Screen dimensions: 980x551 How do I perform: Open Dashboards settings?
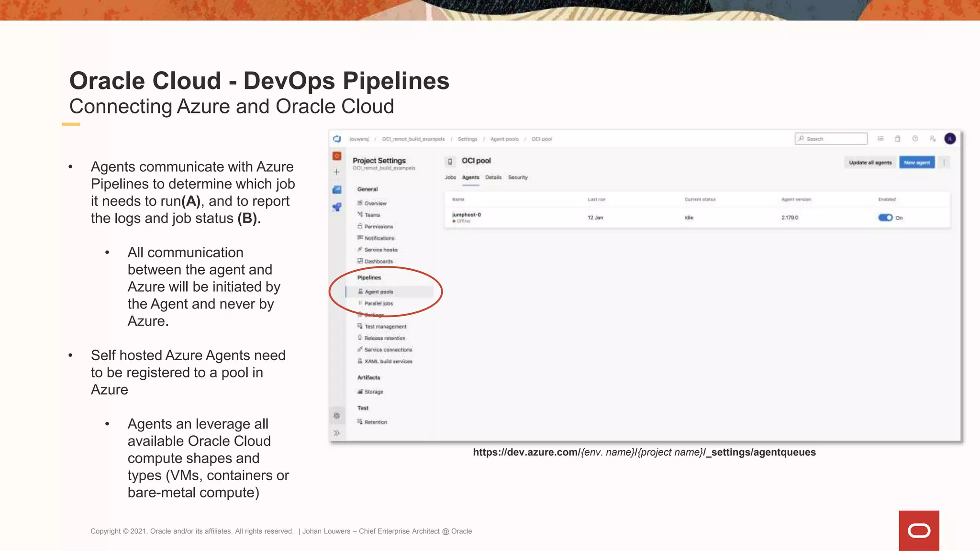[x=379, y=262]
